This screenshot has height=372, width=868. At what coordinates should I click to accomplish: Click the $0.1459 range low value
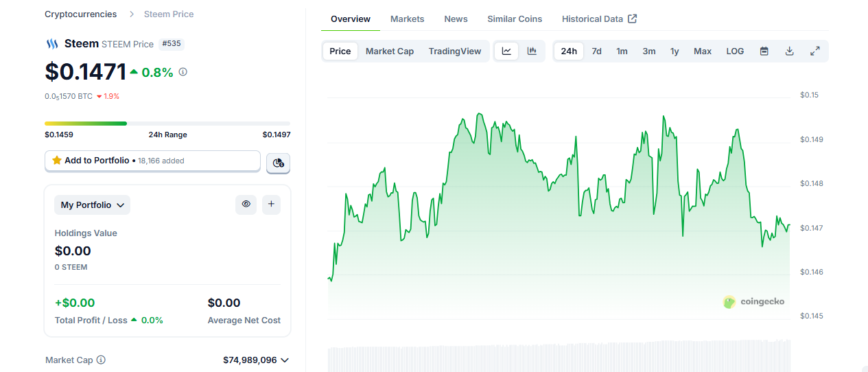point(59,135)
